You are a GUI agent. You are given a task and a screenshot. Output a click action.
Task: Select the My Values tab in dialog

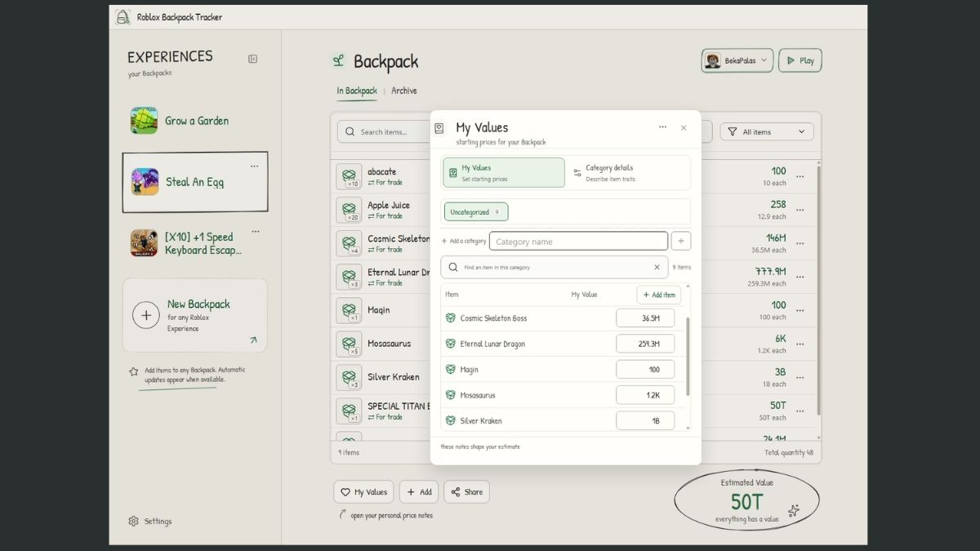pos(504,173)
